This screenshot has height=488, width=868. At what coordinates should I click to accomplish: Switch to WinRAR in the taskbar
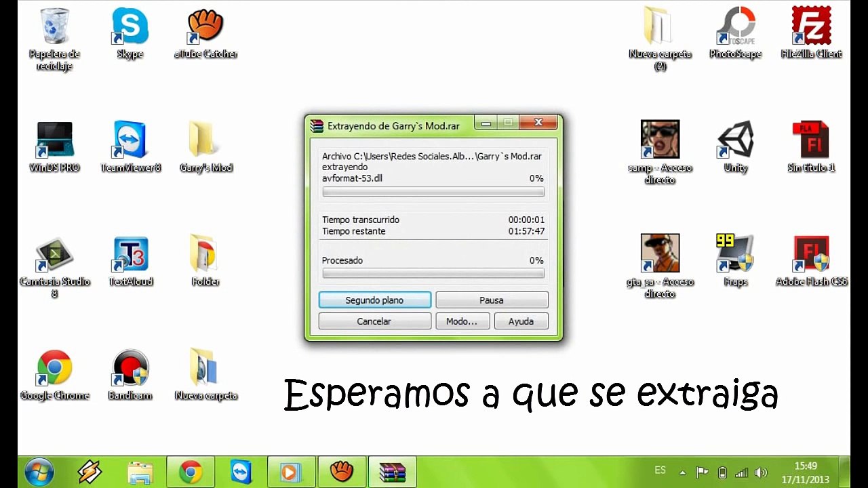[392, 472]
